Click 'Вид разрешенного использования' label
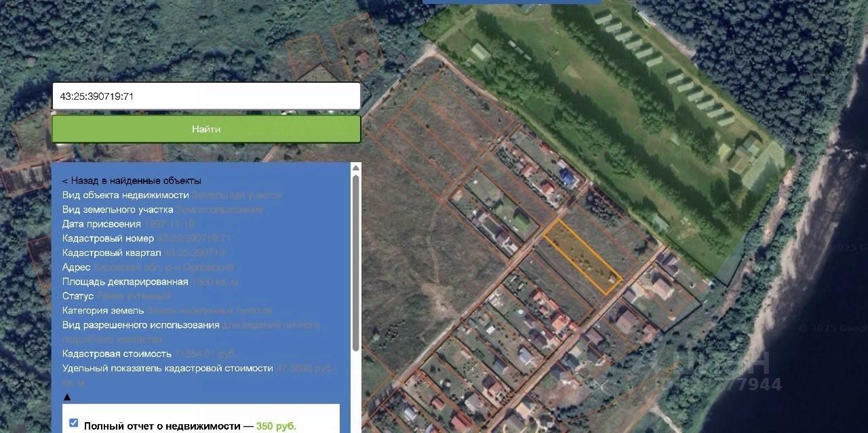Screen dimensions: 868x433 tap(141, 325)
